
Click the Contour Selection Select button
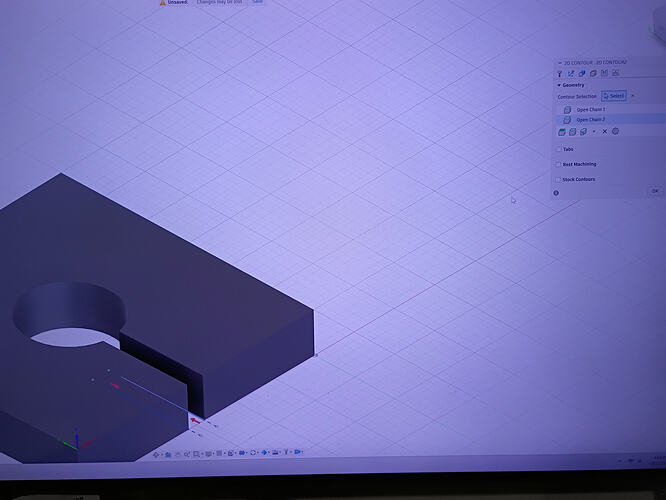point(614,96)
